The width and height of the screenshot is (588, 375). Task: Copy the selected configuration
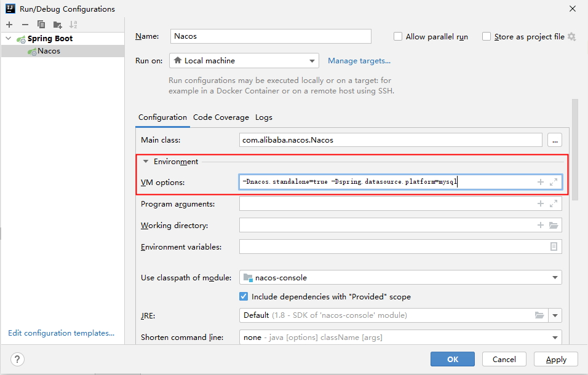tap(41, 25)
